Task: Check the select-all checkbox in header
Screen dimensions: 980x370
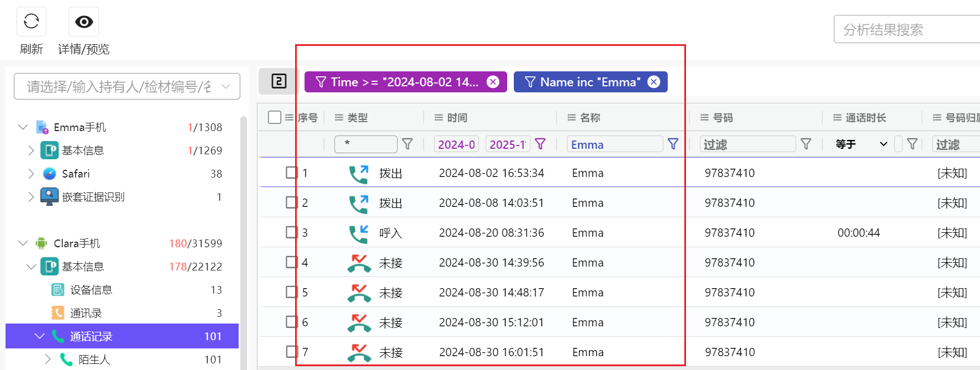Action: pyautogui.click(x=274, y=117)
